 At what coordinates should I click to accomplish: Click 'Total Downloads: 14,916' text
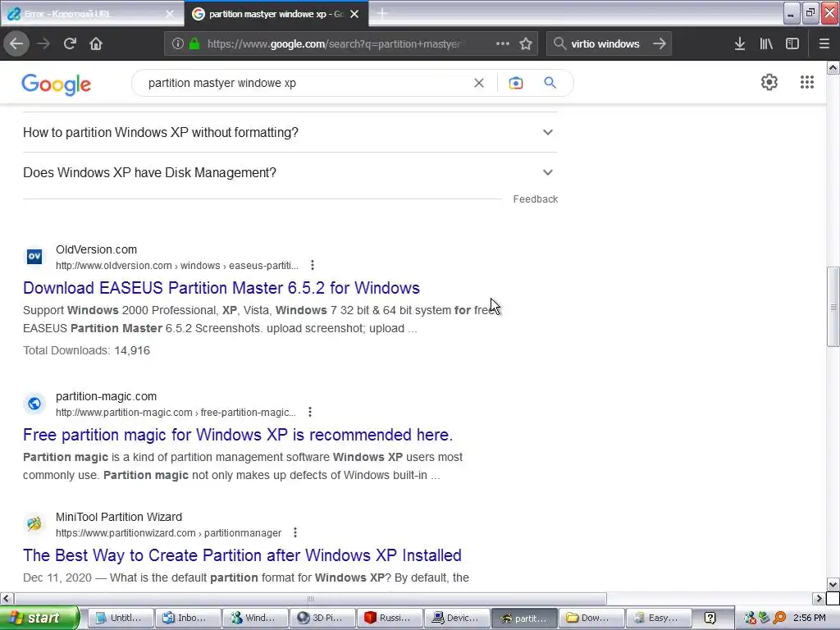pyautogui.click(x=86, y=350)
